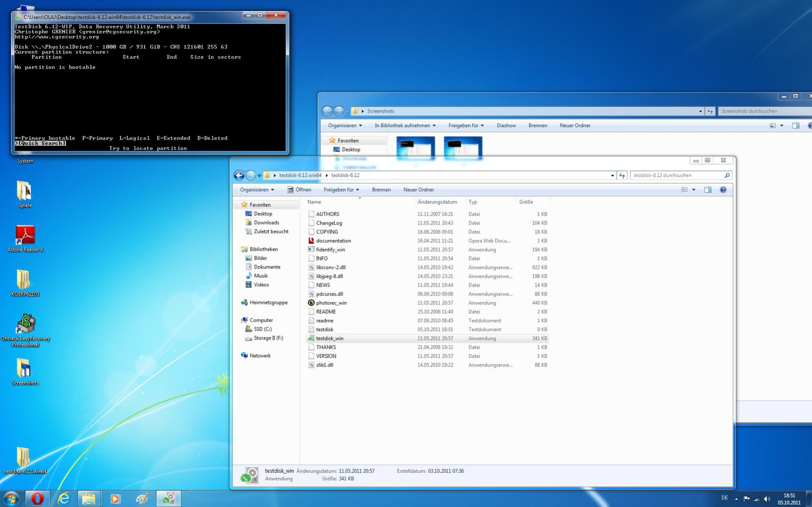
Task: Select the testdisk-6.12.win64 desktop folder
Action: pyautogui.click(x=25, y=460)
